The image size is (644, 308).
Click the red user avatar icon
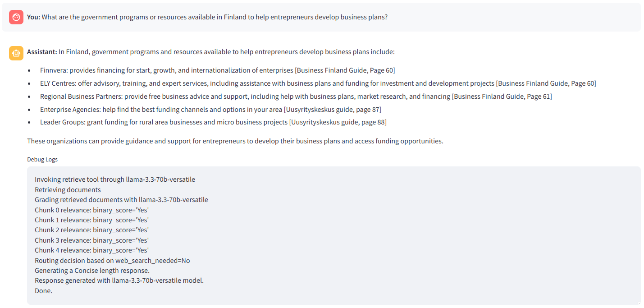tap(16, 17)
